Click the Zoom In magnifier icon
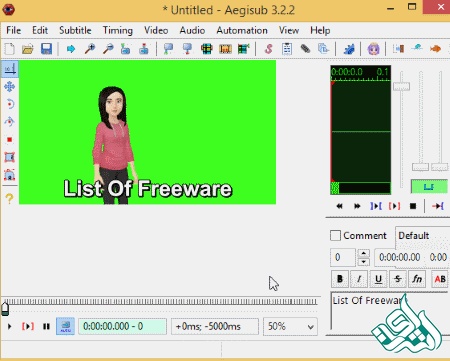The image size is (450, 361). click(x=90, y=49)
